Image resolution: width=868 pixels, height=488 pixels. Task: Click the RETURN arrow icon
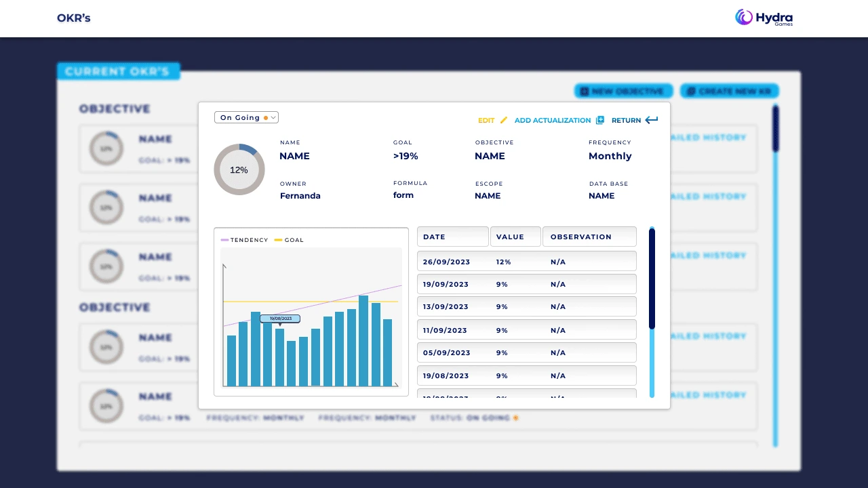click(651, 120)
